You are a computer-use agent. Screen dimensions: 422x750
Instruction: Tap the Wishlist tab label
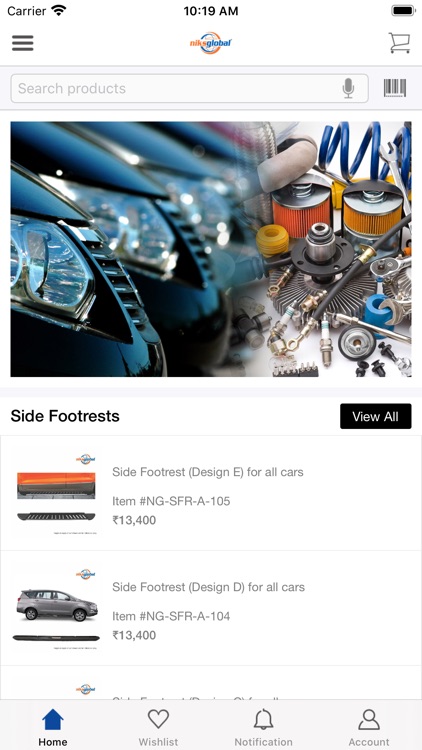(x=158, y=742)
